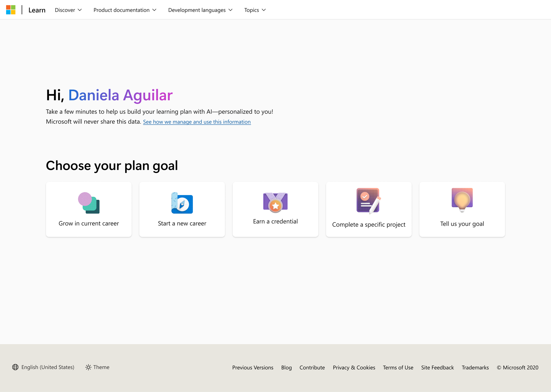
Task: Pick the Earn a credential label
Action: click(275, 221)
